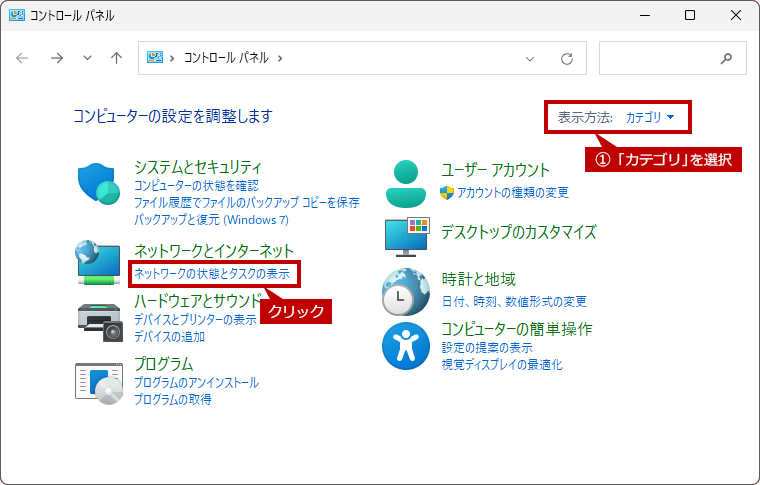Expand the chevron after コントロール パネル in path
The height and width of the screenshot is (485, 760).
(x=280, y=58)
